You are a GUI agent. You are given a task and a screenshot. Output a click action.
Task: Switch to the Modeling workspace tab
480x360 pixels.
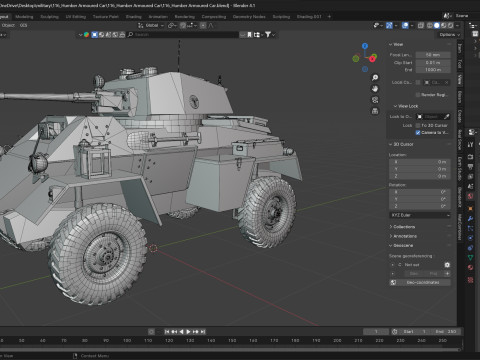(x=24, y=16)
